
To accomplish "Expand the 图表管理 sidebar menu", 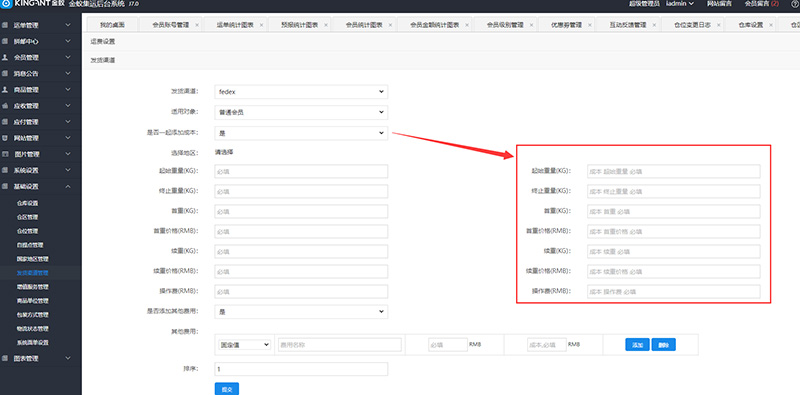I will point(68,359).
